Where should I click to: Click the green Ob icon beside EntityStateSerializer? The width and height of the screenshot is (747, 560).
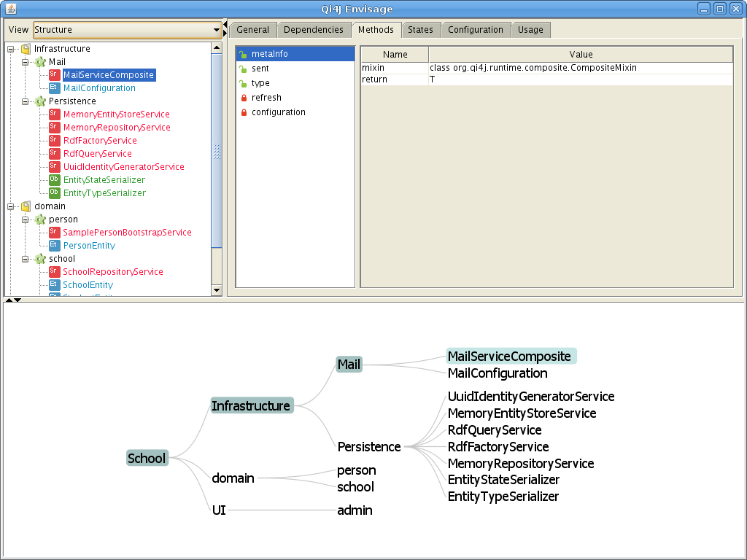tap(54, 180)
